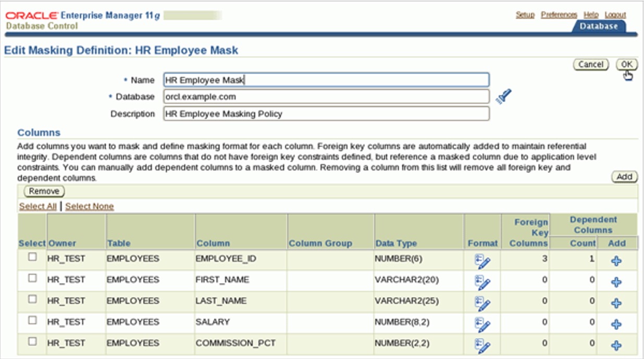Tick the COMMISSION_PCT row checkbox
644x359 pixels.
click(x=32, y=341)
